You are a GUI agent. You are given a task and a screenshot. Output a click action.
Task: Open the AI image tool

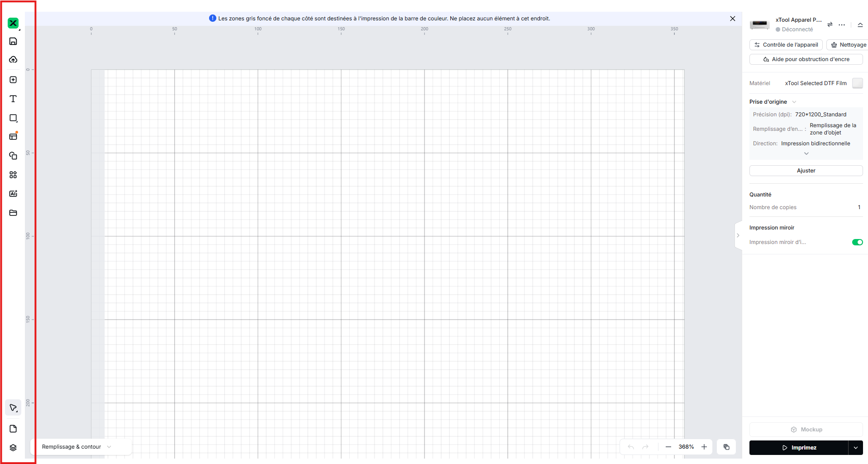(13, 194)
